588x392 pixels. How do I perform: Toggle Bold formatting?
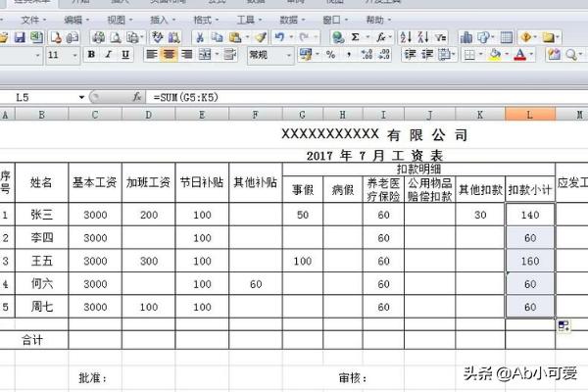coord(91,55)
